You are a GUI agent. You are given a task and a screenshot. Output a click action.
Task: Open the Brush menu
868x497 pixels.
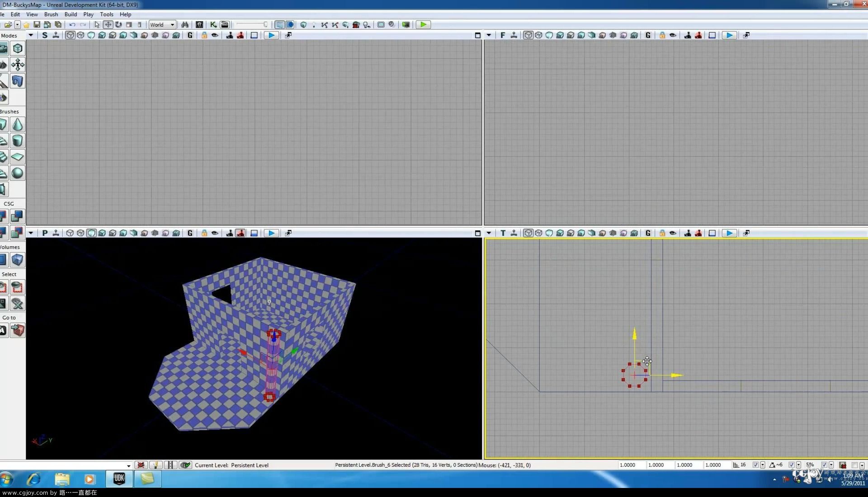click(x=51, y=14)
